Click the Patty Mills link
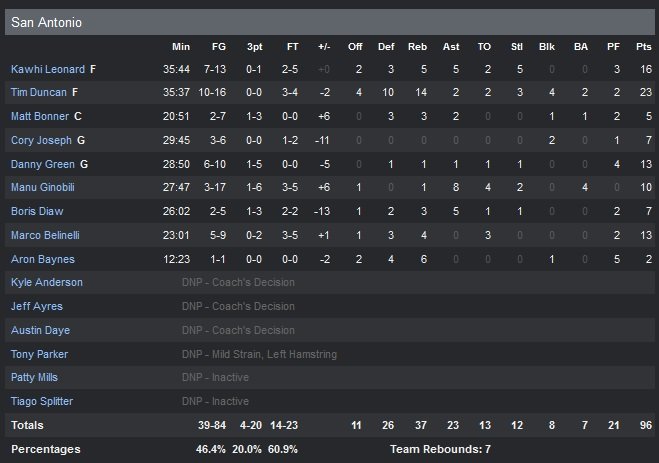The height and width of the screenshot is (463, 659). coord(35,378)
